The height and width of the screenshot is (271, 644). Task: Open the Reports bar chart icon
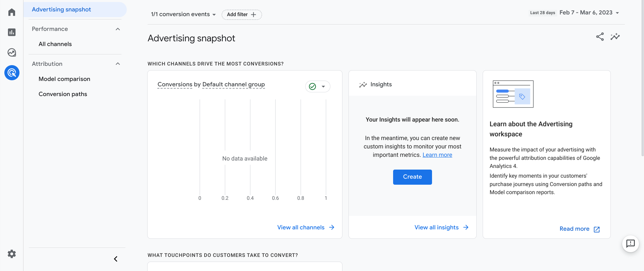(12, 32)
